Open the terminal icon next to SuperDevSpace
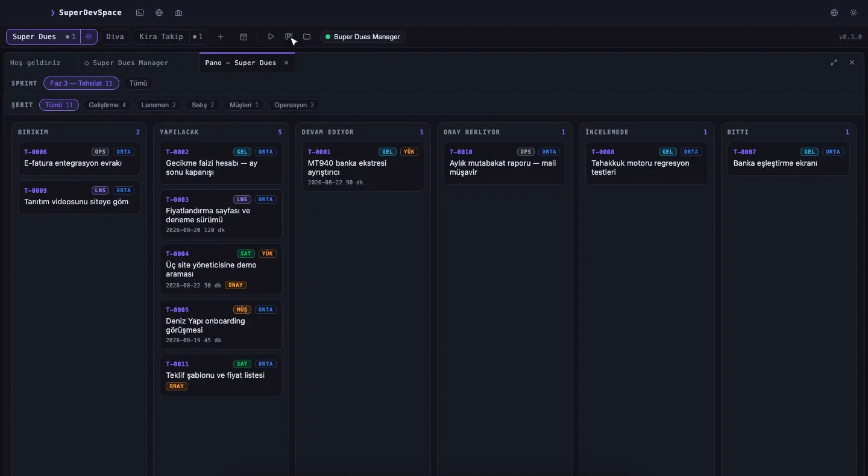868x476 pixels. tap(140, 13)
